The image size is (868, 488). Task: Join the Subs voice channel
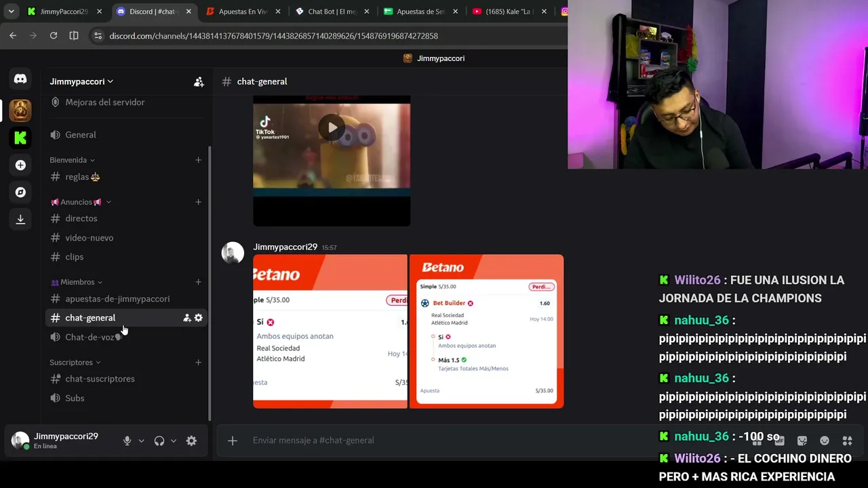click(x=126, y=399)
